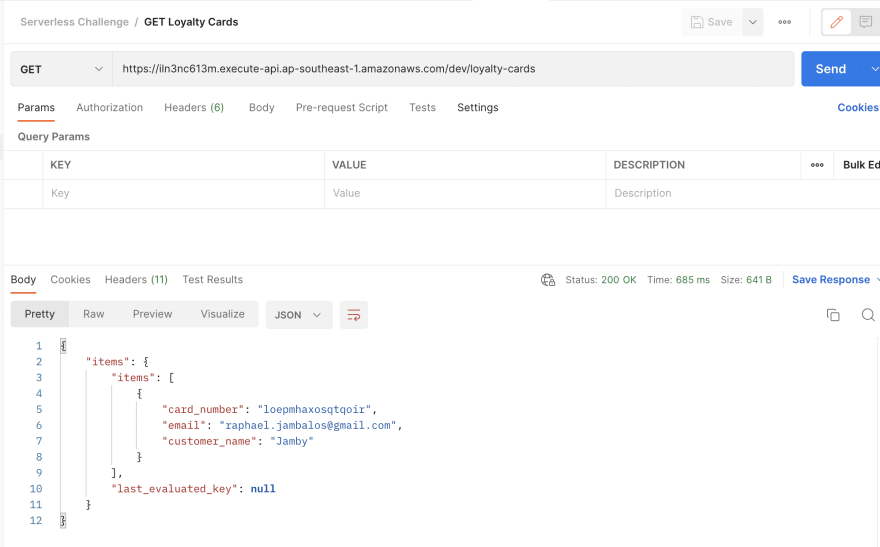This screenshot has width=880, height=547.
Task: Click the query param Description field
Action: pos(742,193)
